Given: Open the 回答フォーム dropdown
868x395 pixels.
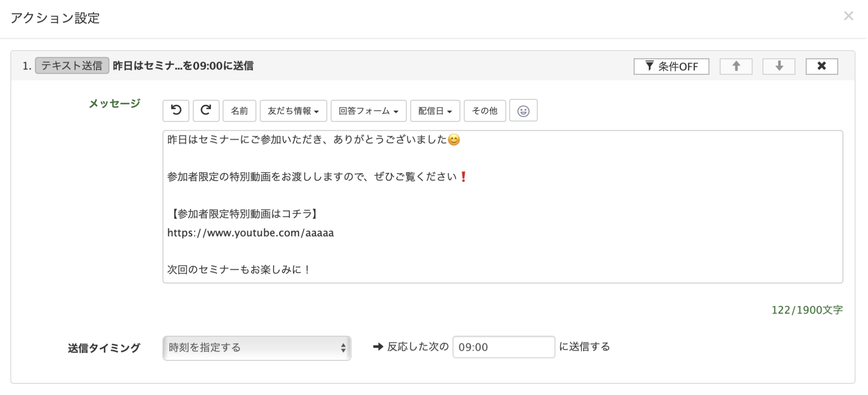Looking at the screenshot, I should tap(368, 111).
